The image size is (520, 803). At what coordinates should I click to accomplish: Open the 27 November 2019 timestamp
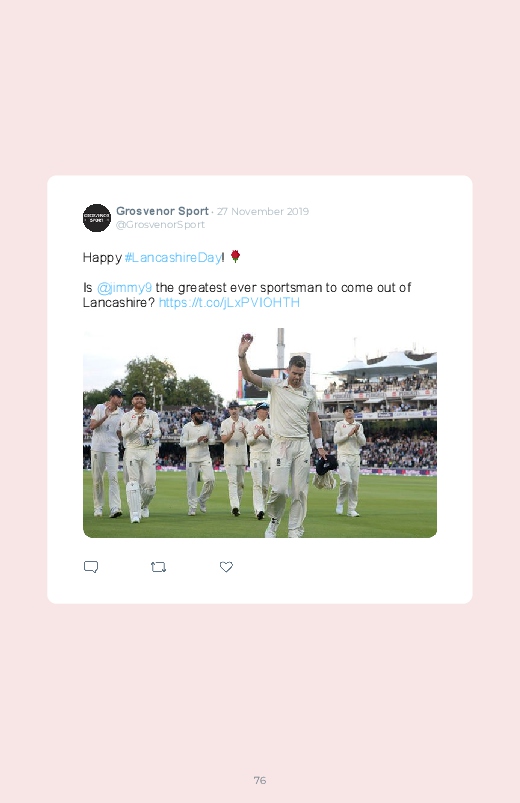(263, 212)
